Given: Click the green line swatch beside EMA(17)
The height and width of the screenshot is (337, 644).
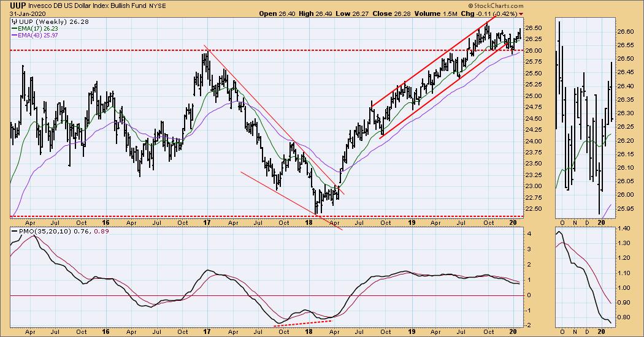Looking at the screenshot, I should tap(14, 29).
